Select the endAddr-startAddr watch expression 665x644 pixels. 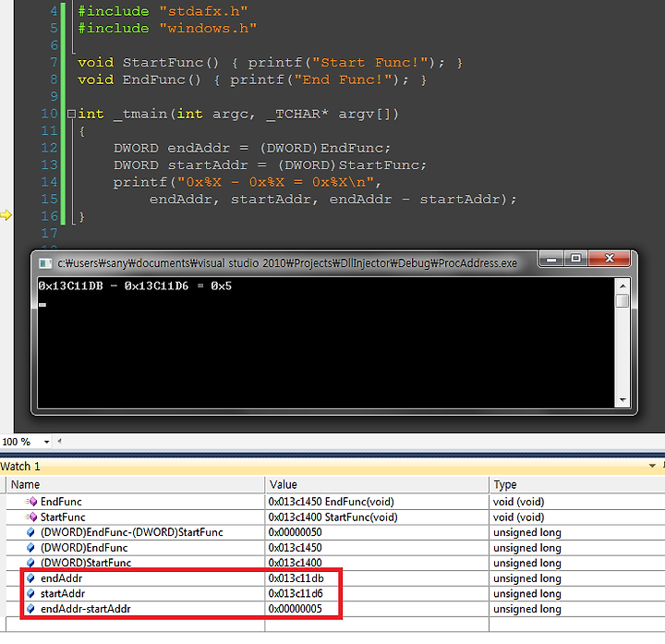tap(86, 608)
